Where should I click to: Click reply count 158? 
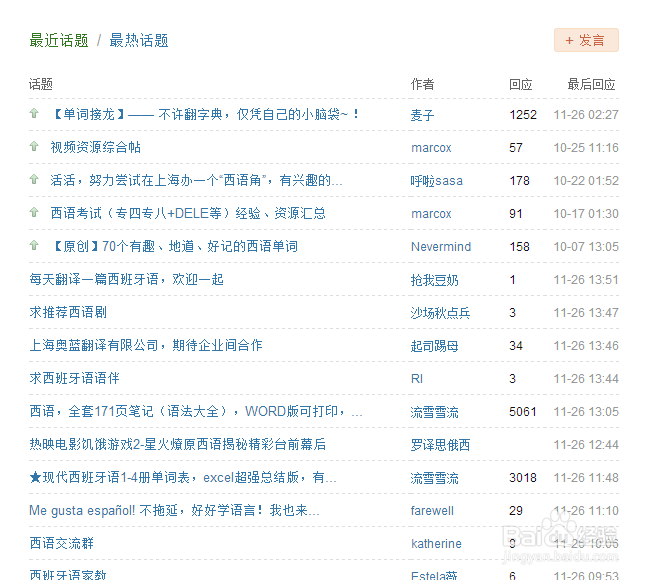click(519, 247)
